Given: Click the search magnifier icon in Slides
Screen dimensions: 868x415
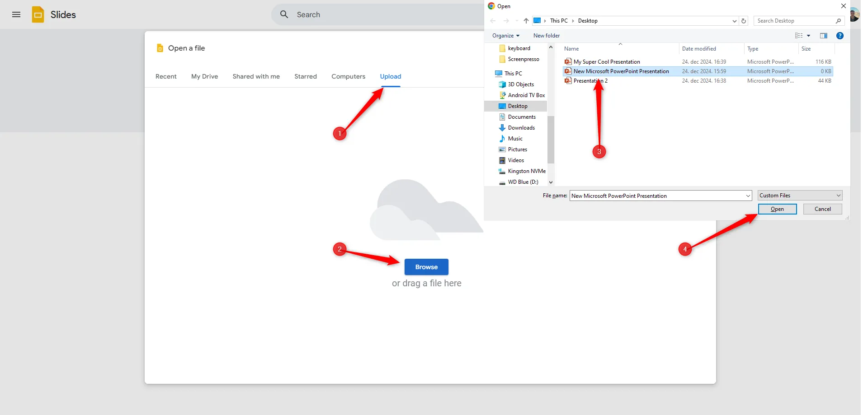Looking at the screenshot, I should [284, 14].
